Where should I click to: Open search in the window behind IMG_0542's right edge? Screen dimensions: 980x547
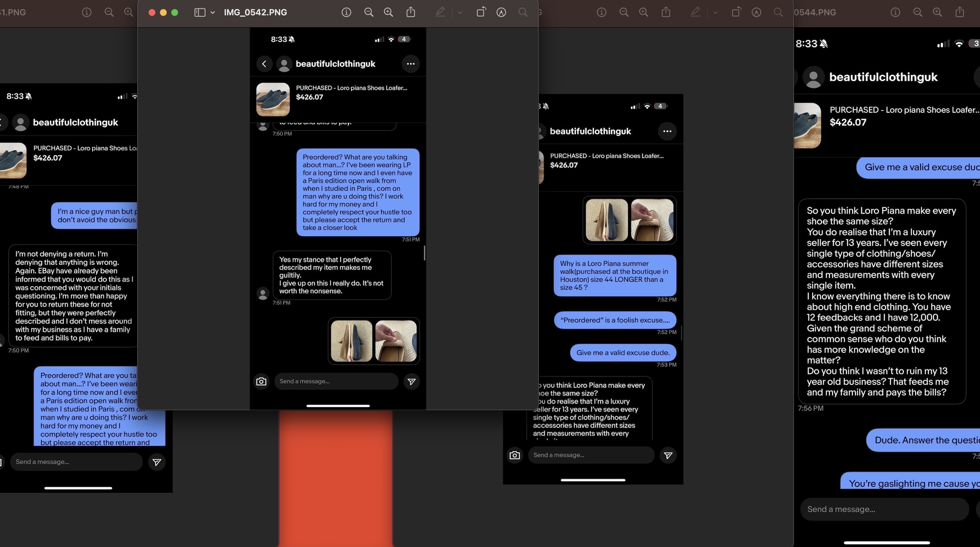point(778,12)
